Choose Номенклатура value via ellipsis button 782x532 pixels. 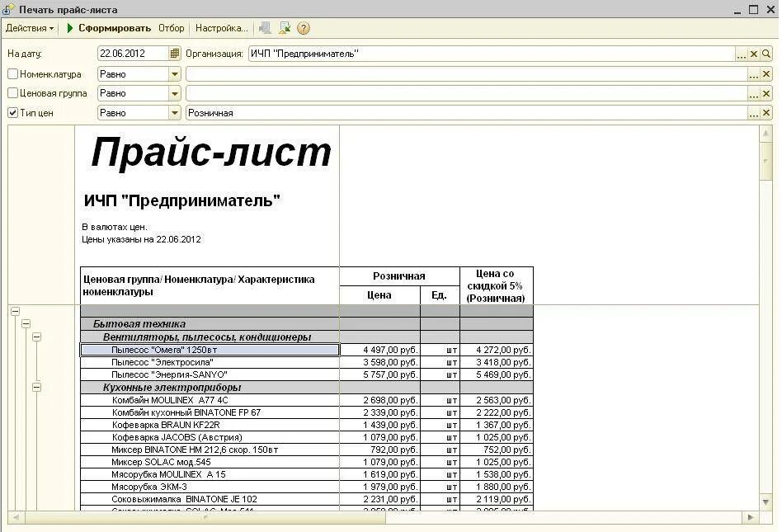click(x=754, y=74)
